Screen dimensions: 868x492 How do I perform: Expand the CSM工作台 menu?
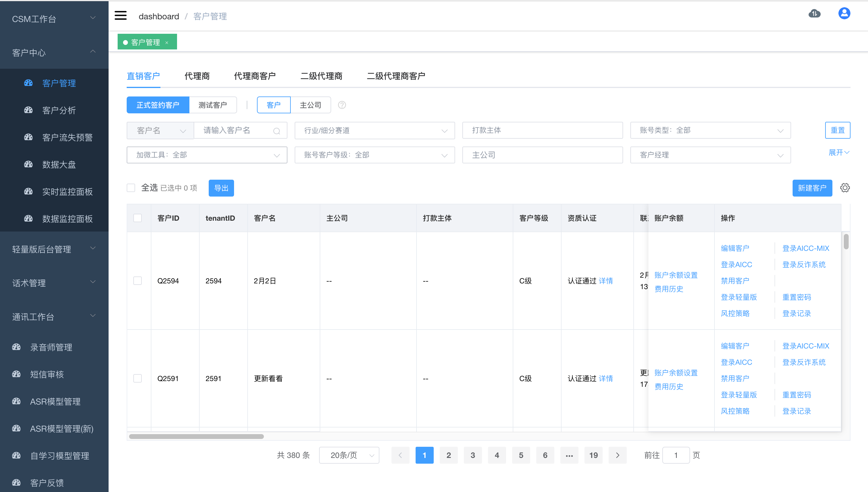(x=54, y=19)
